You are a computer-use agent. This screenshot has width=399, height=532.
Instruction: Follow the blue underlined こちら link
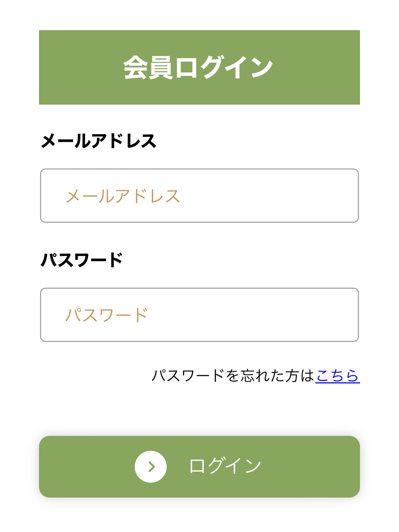click(337, 376)
